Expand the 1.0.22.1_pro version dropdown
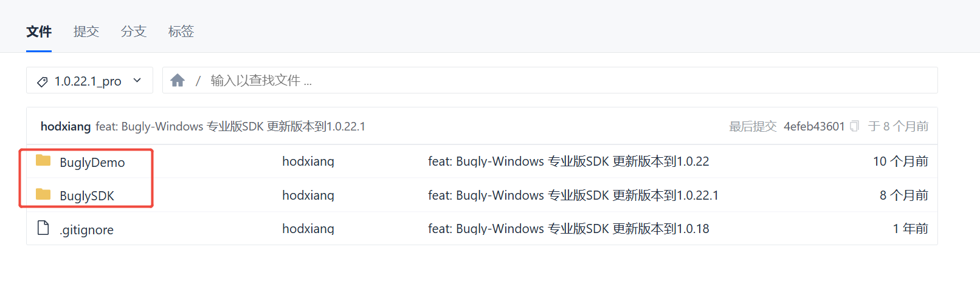The height and width of the screenshot is (298, 980). (x=137, y=81)
